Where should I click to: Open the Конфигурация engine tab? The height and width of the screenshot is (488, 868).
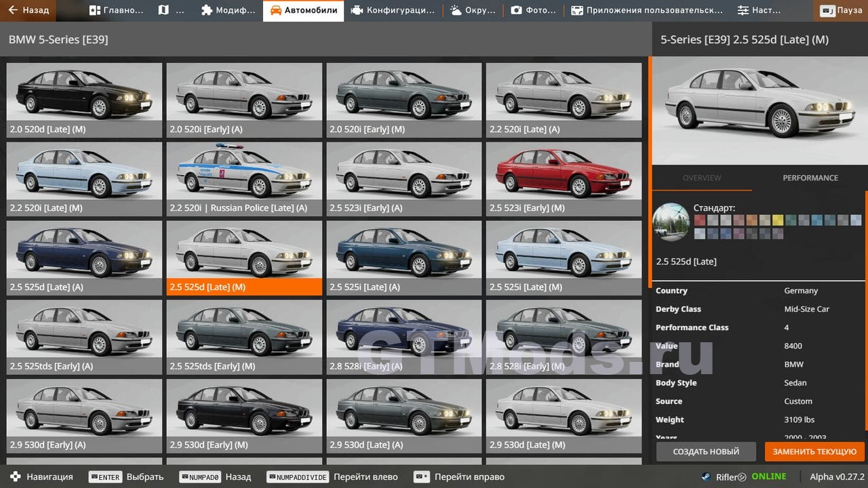click(393, 10)
